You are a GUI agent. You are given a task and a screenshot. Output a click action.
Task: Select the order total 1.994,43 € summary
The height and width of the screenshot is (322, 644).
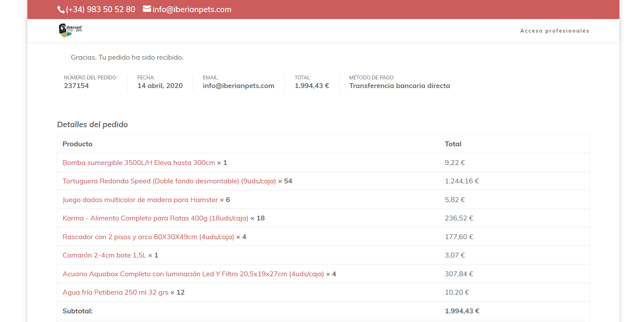tap(312, 86)
